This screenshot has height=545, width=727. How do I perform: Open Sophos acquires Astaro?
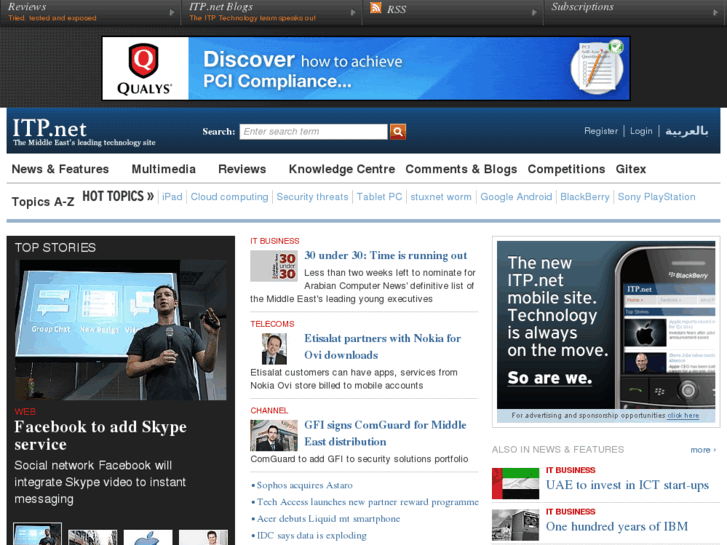tap(305, 485)
